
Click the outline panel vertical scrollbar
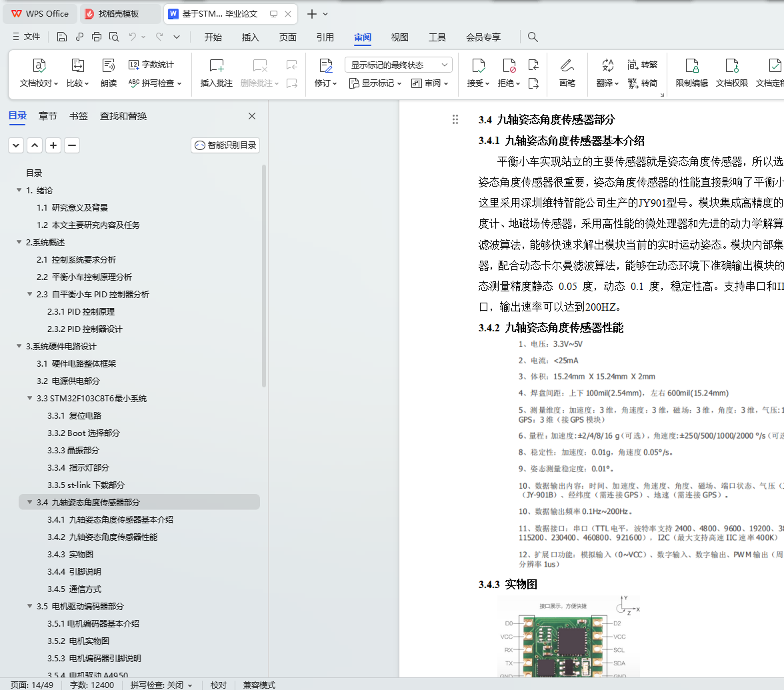click(263, 276)
